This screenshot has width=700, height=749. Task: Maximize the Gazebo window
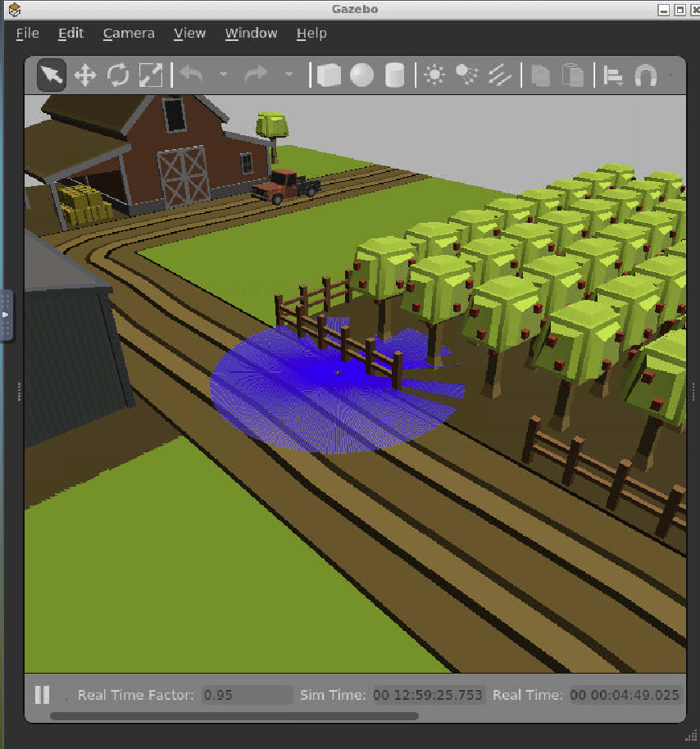point(680,10)
